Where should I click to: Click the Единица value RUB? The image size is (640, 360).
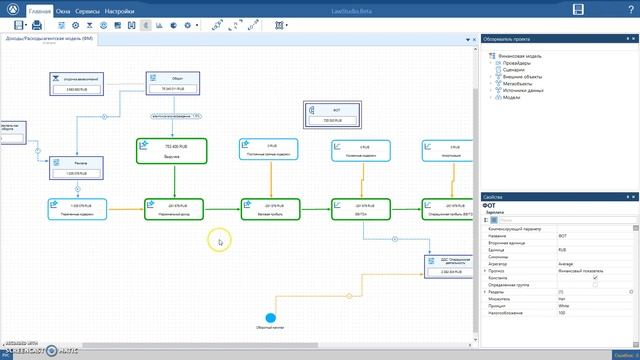pos(562,250)
